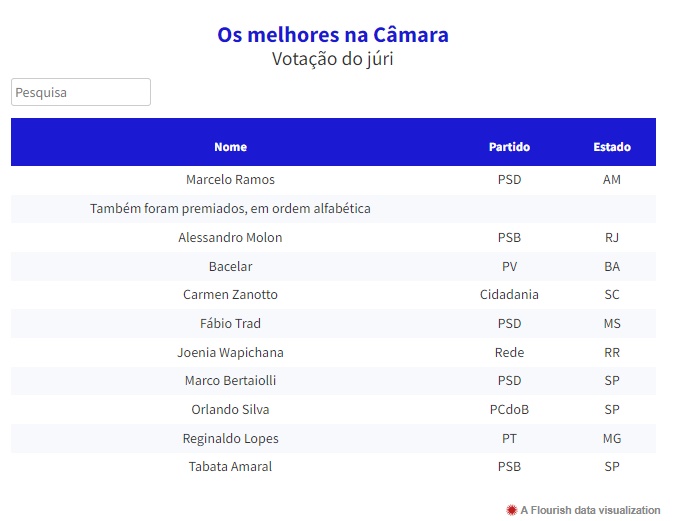Select the Fábio Trad name cell
Viewport: 699px width, 521px height.
pos(230,324)
